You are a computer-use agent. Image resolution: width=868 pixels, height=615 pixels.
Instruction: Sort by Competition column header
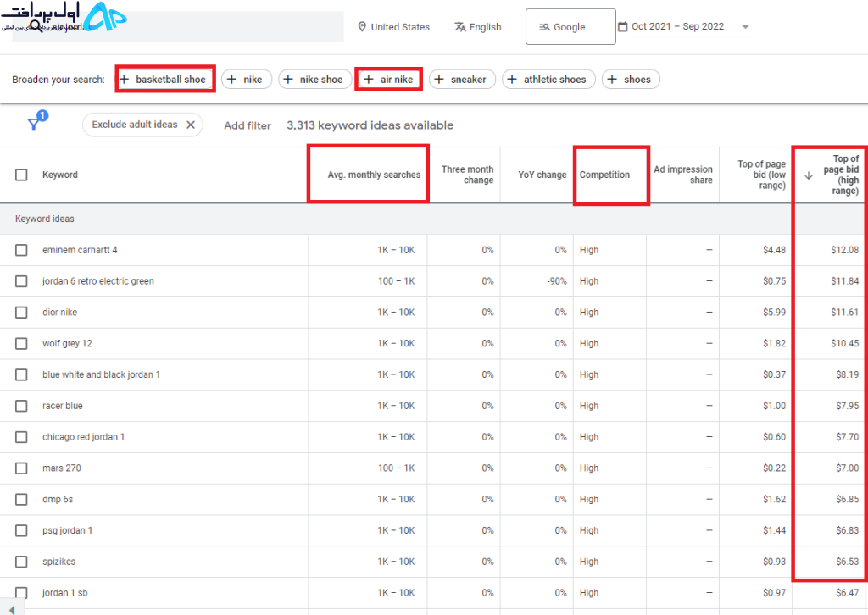(604, 175)
